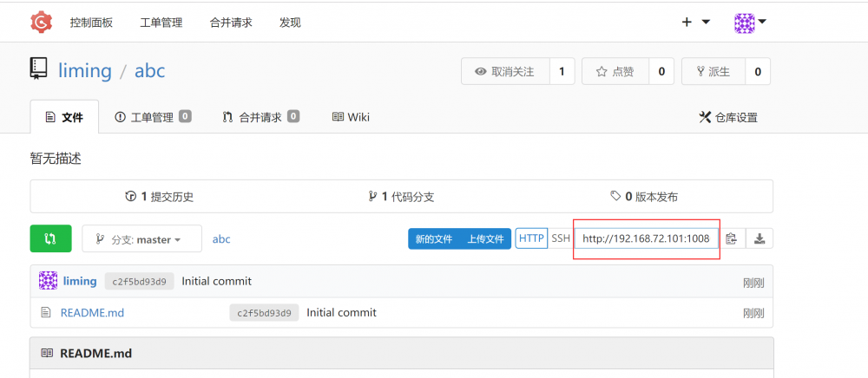Select the HTTP clone protocol
The height and width of the screenshot is (378, 868).
531,238
